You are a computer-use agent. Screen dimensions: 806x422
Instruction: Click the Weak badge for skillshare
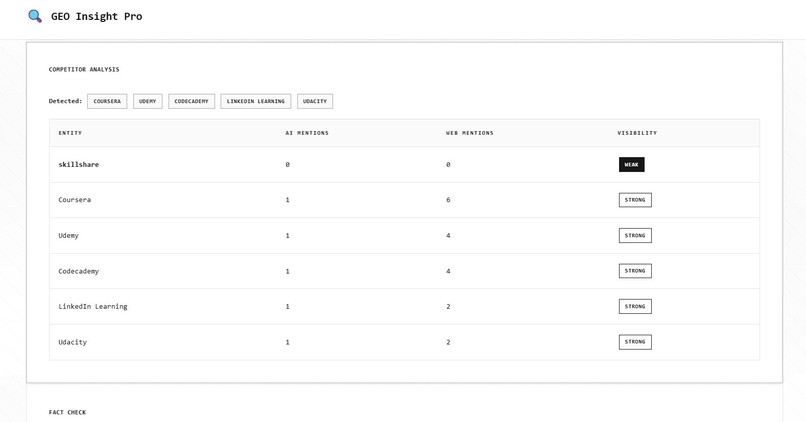pos(631,164)
